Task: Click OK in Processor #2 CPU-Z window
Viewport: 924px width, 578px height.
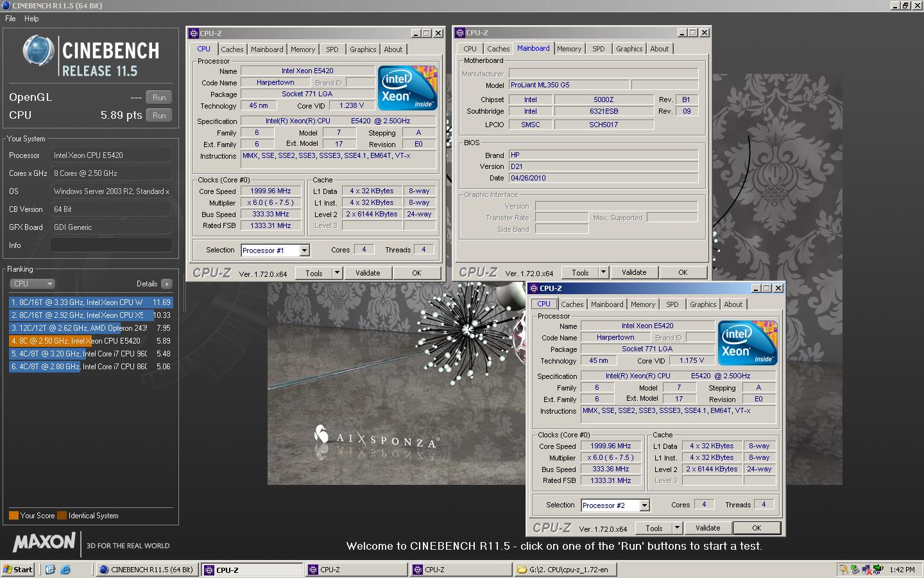Action: pyautogui.click(x=757, y=528)
